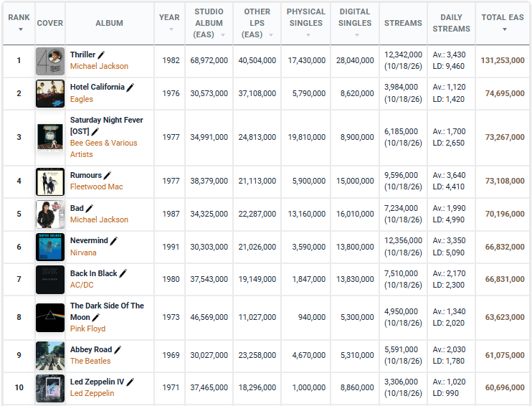The image size is (532, 406).
Task: Open the Pink Floyd artist link
Action: pos(88,329)
